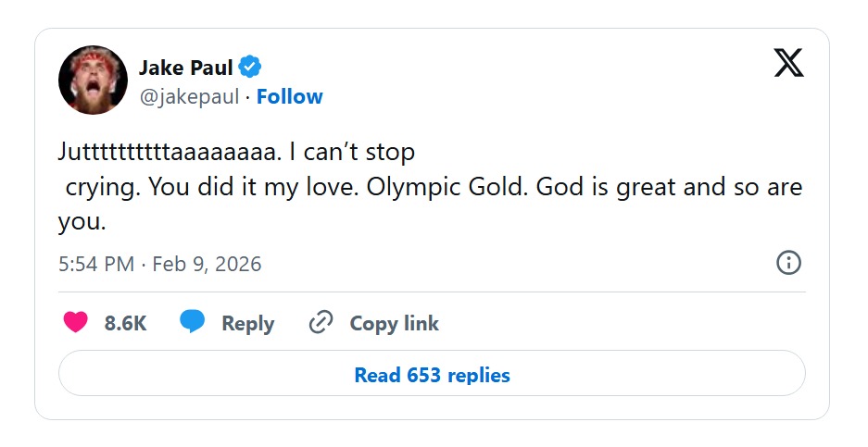Screen dimensions: 868x447
Task: Click the Jake Paul display name
Action: (185, 68)
